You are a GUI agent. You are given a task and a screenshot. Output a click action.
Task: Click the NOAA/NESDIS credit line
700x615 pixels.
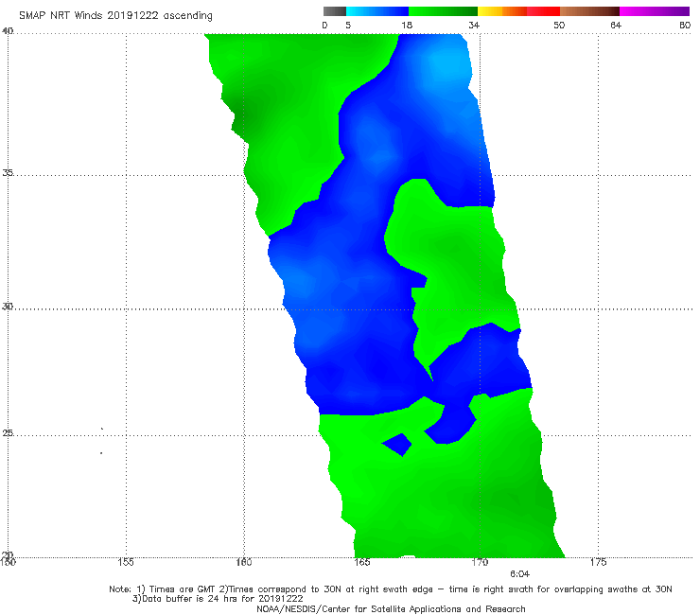pos(391,609)
